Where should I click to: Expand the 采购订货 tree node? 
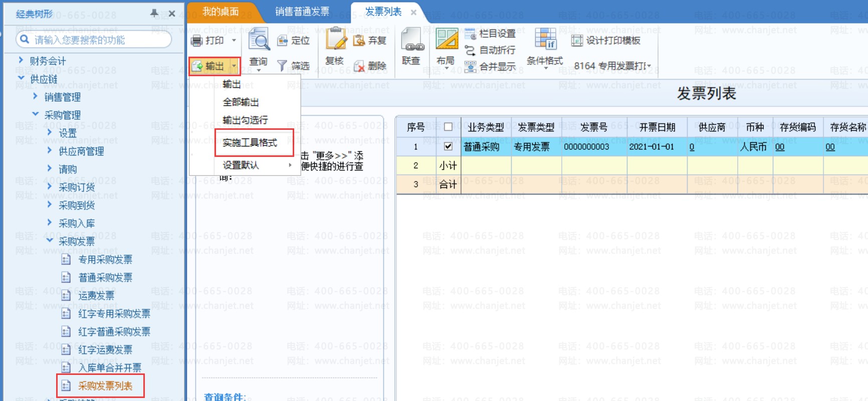click(x=49, y=186)
